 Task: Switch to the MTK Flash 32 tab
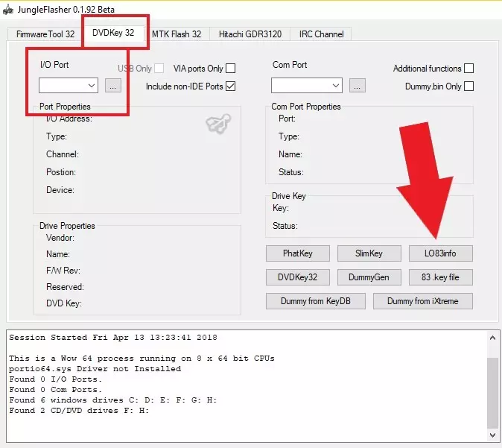click(177, 34)
